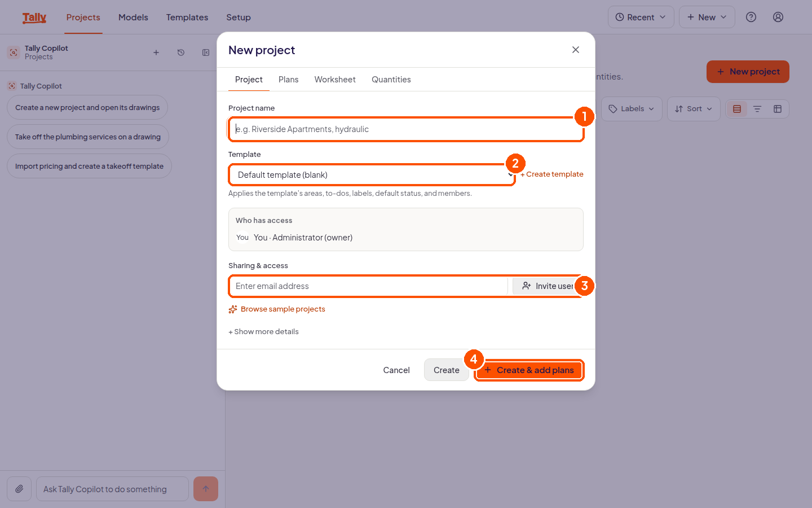Go to Setup in top navigation
The image size is (812, 508).
coord(239,17)
